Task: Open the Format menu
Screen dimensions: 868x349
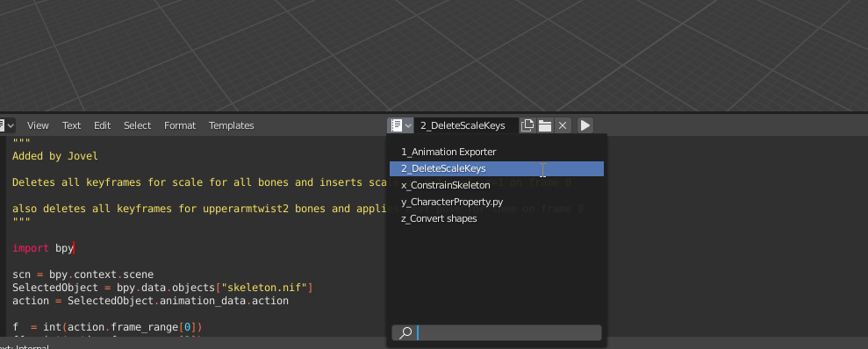Action: [x=180, y=125]
